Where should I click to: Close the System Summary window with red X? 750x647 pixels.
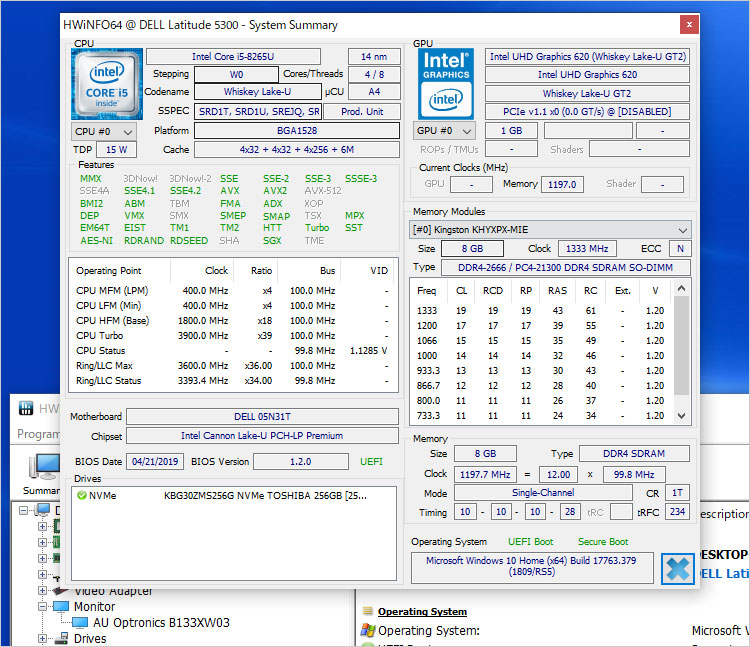point(689,24)
